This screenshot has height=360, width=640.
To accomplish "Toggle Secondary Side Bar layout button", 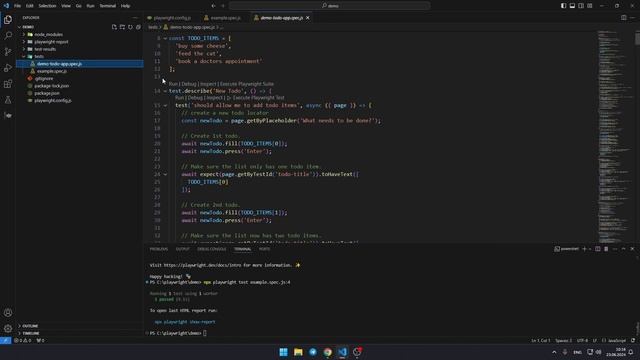I will 581,6.
